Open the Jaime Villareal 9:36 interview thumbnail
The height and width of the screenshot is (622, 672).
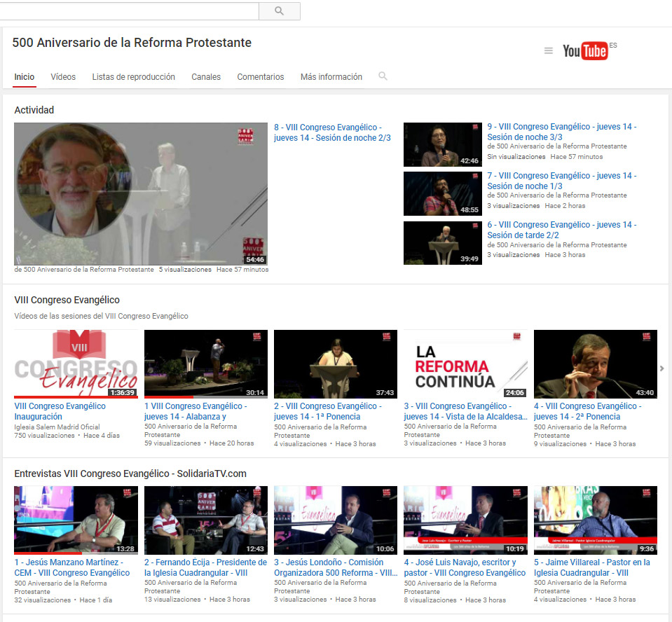pyautogui.click(x=595, y=520)
